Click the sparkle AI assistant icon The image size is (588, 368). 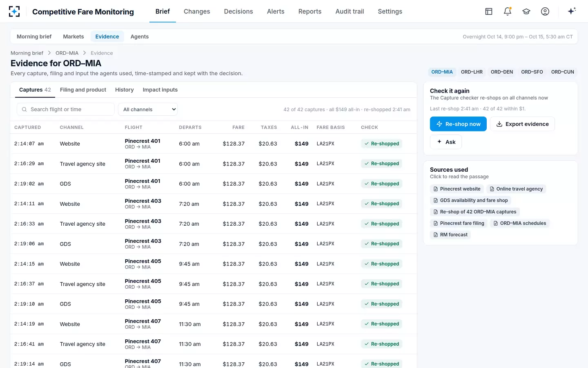pos(572,11)
